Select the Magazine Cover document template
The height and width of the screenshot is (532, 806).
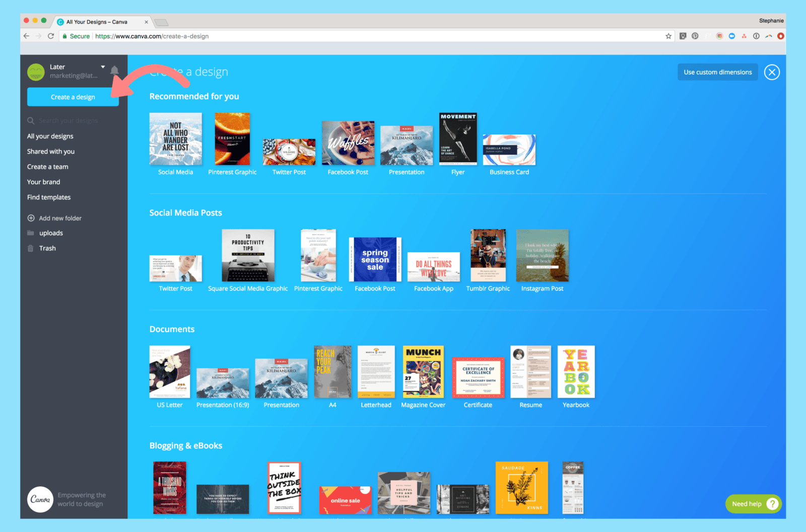point(423,372)
